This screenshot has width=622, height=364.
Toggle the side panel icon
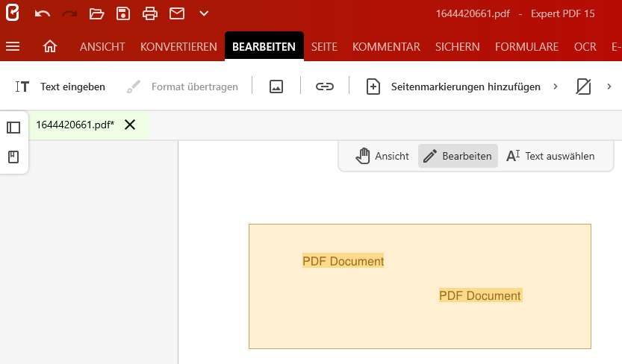13,128
